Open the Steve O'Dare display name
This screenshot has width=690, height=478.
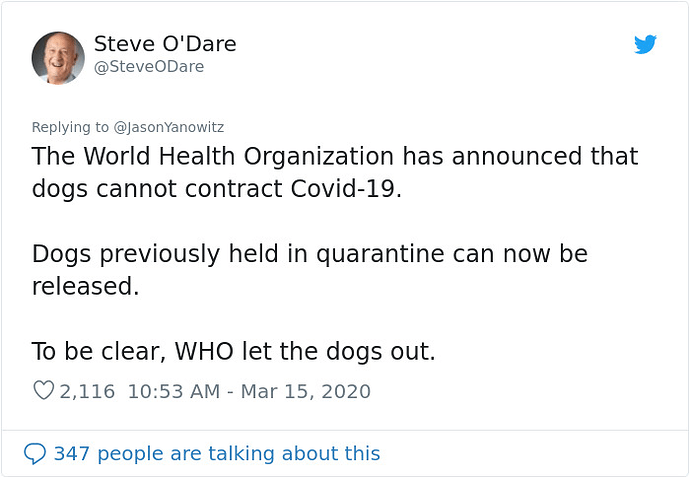[165, 44]
